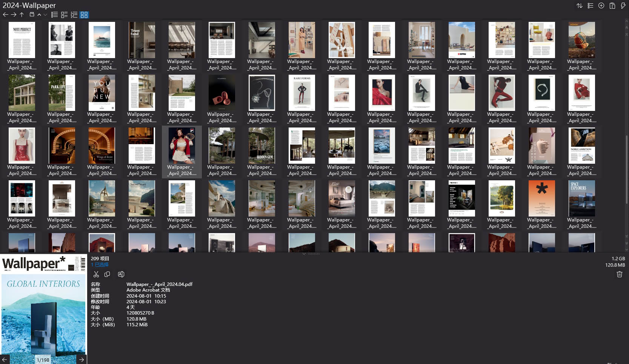This screenshot has height=364, width=629.
Task: Toggle the content view layout
Action: point(74,14)
